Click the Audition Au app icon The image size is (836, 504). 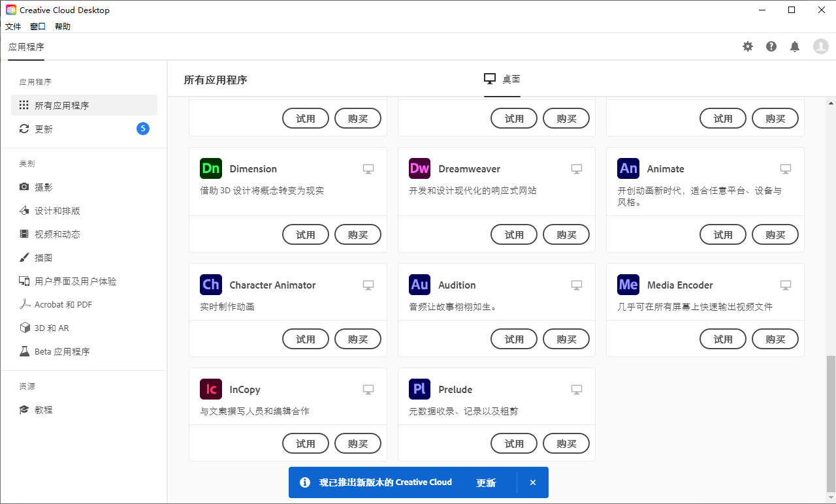419,285
